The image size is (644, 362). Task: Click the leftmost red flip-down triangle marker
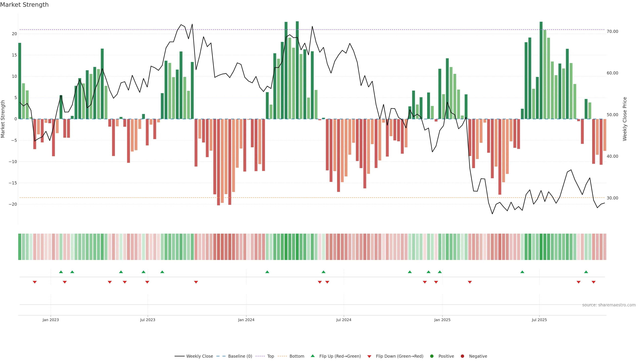click(x=35, y=282)
